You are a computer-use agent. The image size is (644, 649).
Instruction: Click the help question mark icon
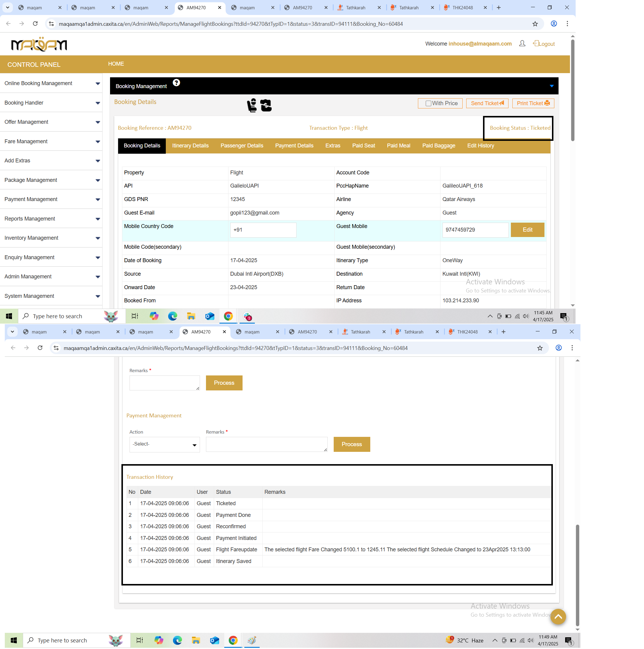tap(176, 83)
